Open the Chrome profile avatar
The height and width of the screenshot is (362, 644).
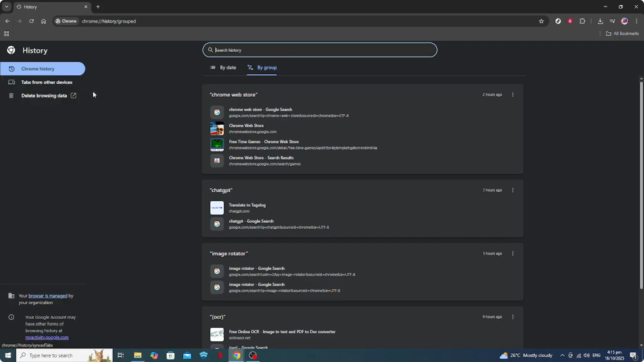(x=624, y=21)
